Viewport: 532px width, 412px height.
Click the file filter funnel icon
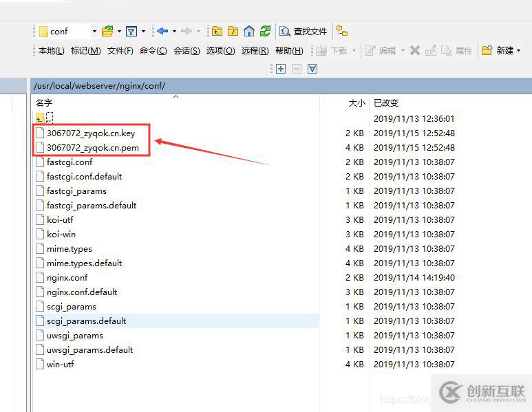click(x=131, y=31)
